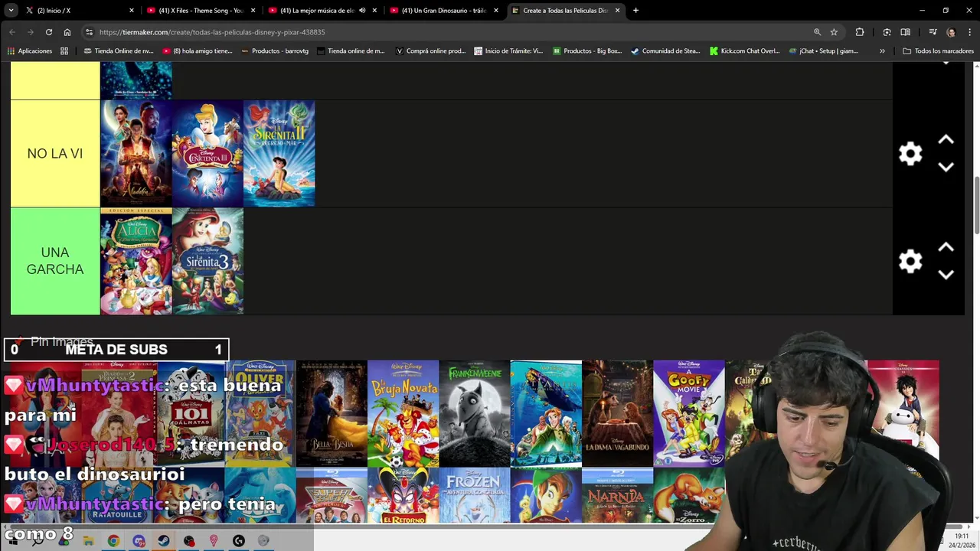Select Bella y Bestia poster in pool
980x551 pixels.
point(332,413)
